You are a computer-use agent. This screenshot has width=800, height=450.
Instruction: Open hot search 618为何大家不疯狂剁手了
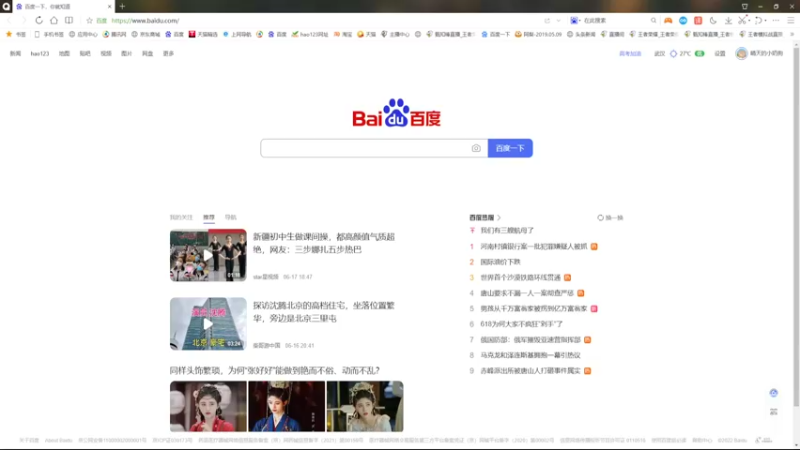521,324
